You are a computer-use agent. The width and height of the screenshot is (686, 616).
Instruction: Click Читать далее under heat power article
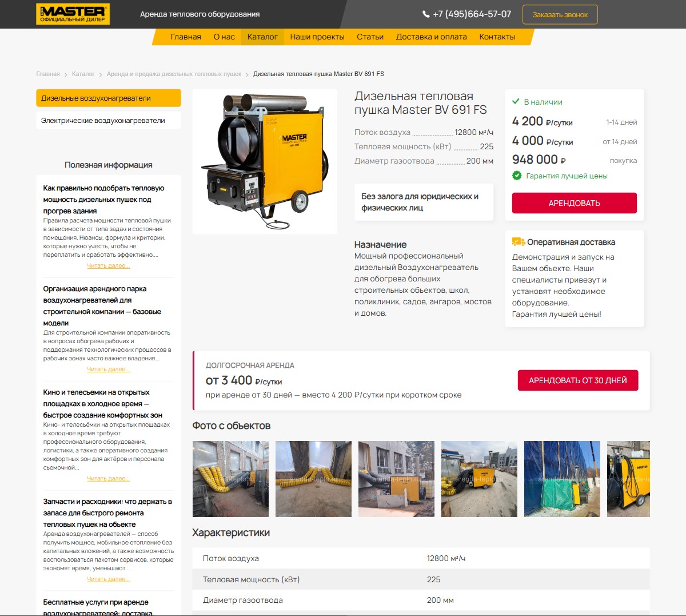[x=109, y=265]
